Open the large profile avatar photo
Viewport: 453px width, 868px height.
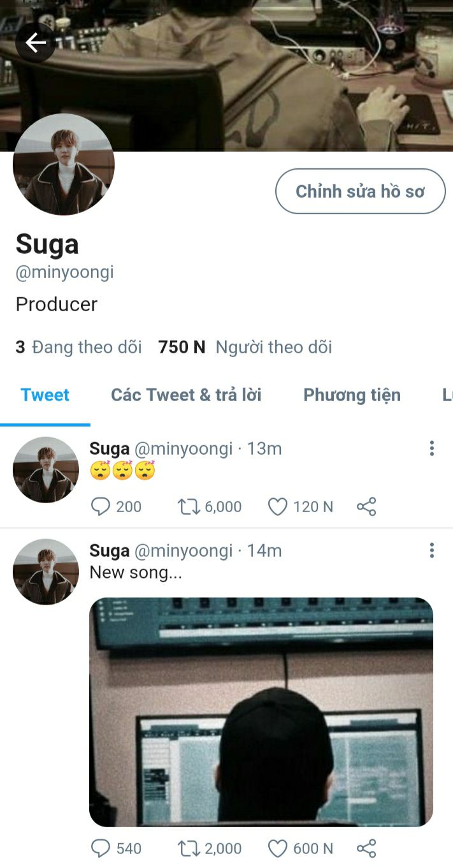tap(64, 165)
